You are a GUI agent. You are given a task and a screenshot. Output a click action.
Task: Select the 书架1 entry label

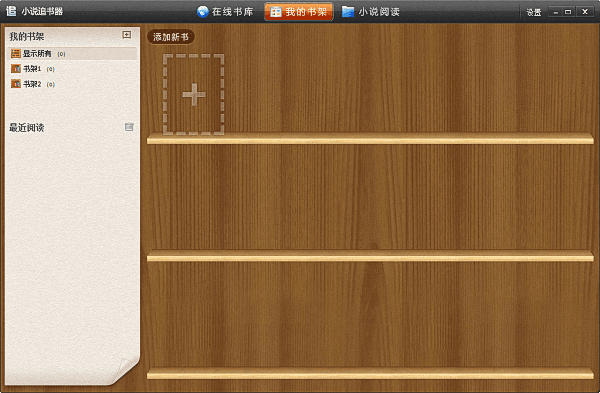click(32, 69)
